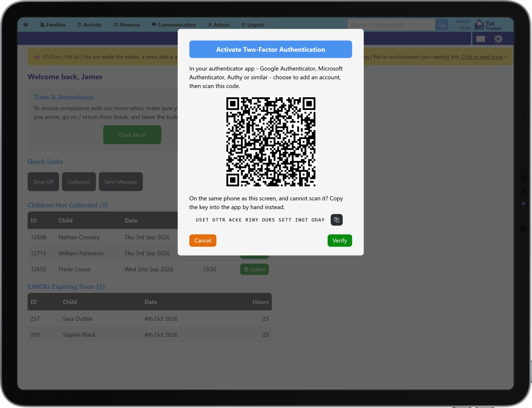This screenshot has width=532, height=408.
Task: Click the Children Not Collected (3) heading
Action: (x=67, y=205)
